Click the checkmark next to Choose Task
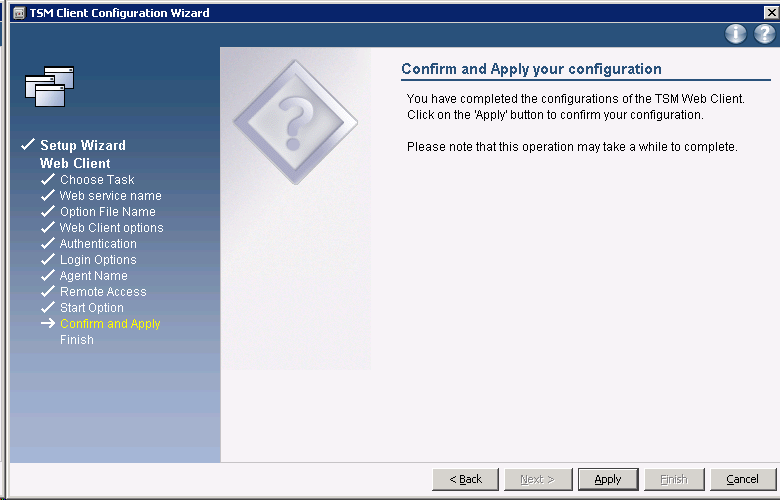 click(x=47, y=180)
